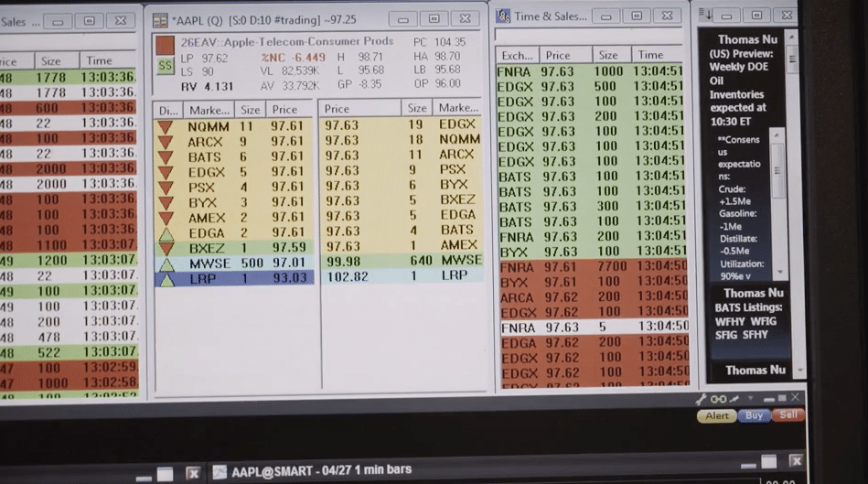Select the '99.98 640 MWSE' ask row
The width and height of the screenshot is (868, 484).
(402, 260)
